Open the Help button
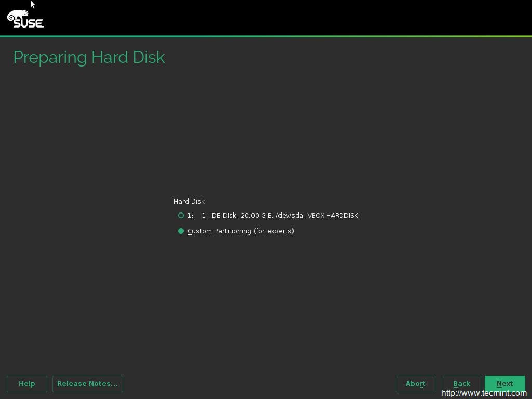The width and height of the screenshot is (532, 399). [27, 384]
